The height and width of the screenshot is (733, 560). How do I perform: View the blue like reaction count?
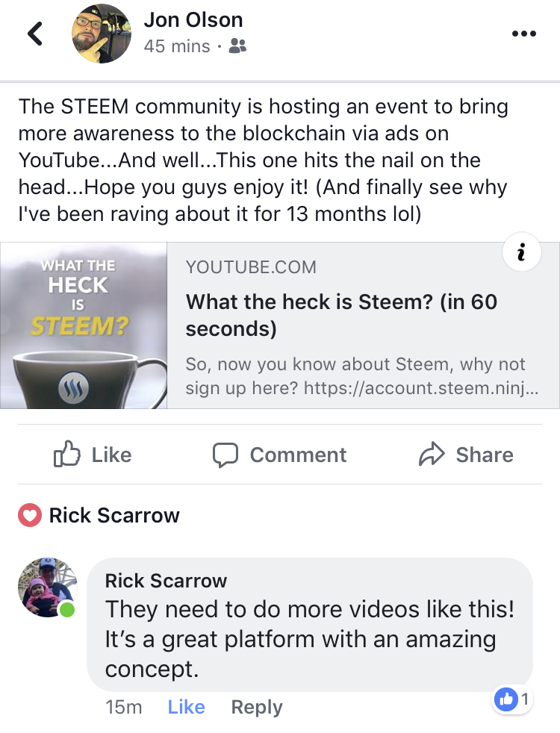click(512, 699)
